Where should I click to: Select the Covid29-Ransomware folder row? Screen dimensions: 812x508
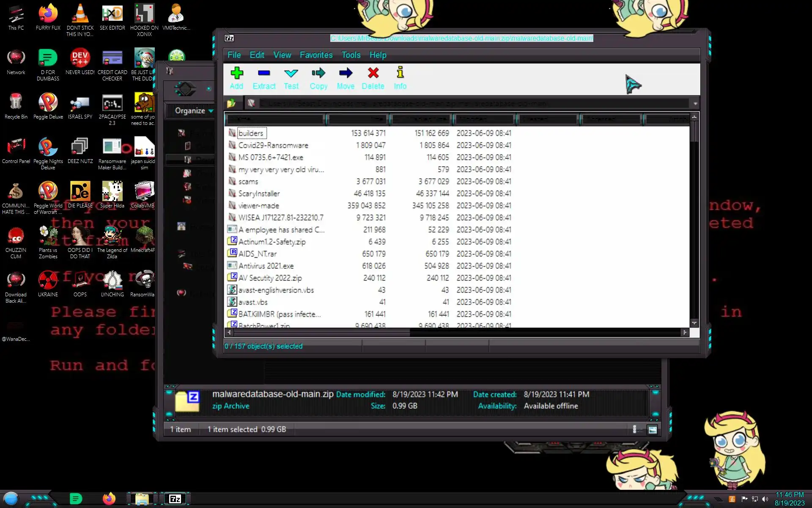(273, 145)
